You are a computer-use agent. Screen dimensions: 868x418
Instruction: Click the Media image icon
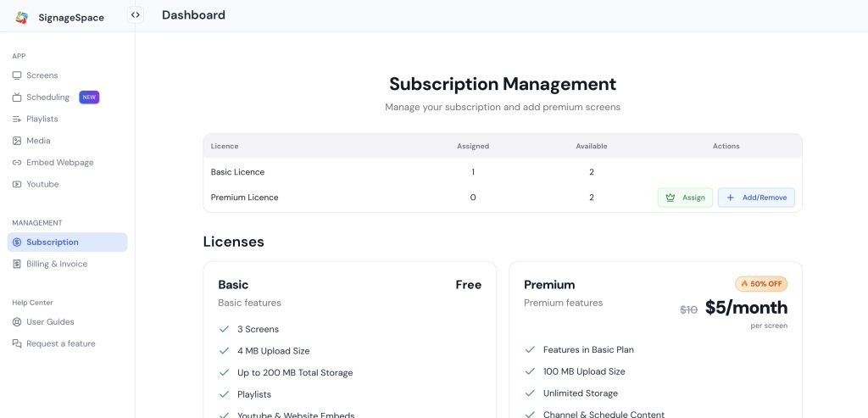(17, 141)
